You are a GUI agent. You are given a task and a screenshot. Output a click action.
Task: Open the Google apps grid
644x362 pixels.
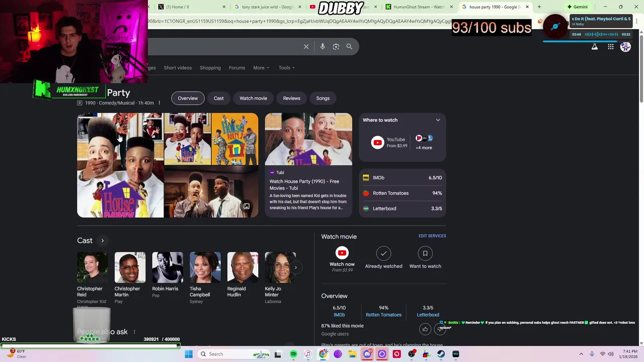coord(611,47)
